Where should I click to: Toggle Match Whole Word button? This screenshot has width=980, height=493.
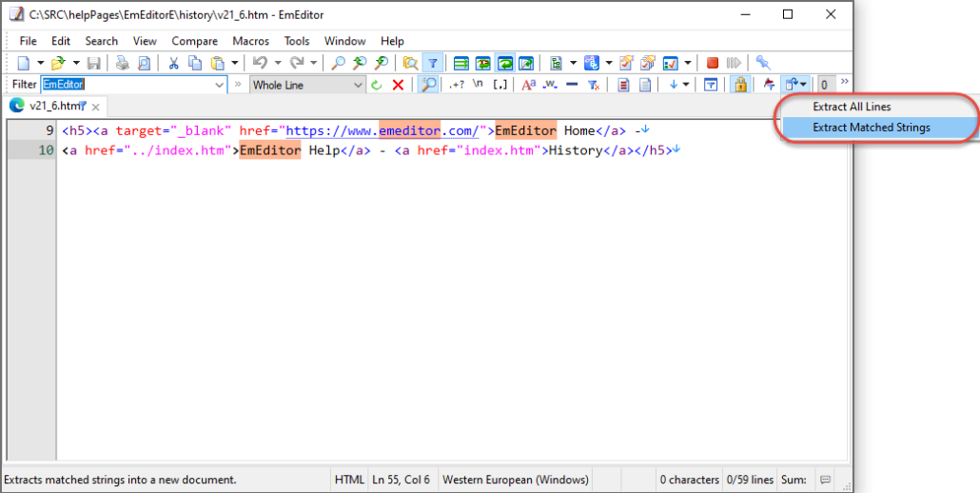(550, 85)
